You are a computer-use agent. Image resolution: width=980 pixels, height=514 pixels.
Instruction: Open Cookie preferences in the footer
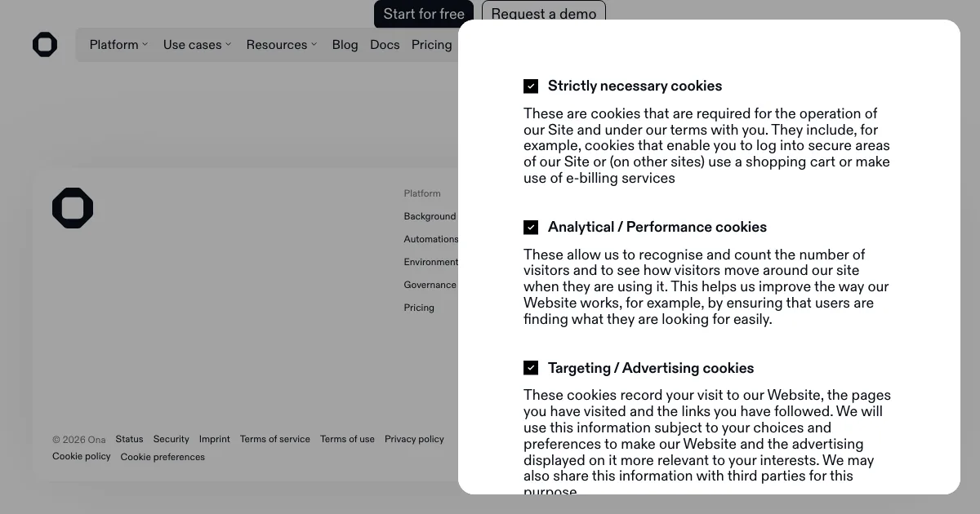(163, 457)
